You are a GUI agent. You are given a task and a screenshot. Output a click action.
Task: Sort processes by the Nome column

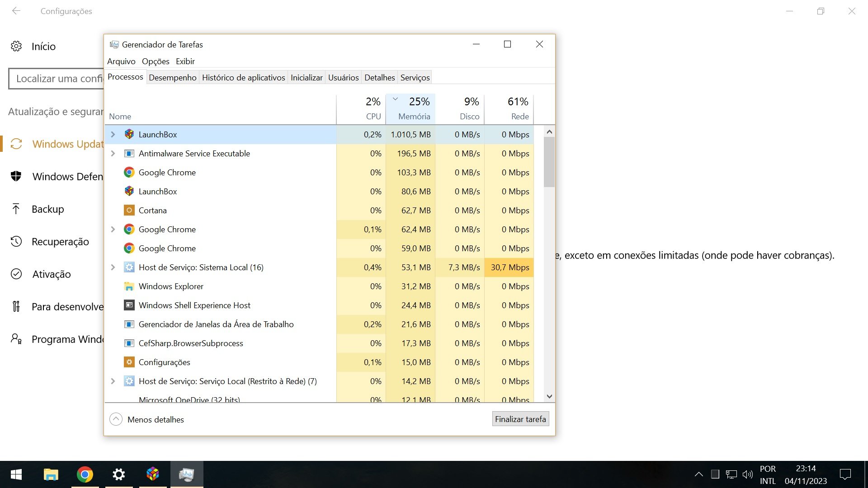(x=221, y=109)
